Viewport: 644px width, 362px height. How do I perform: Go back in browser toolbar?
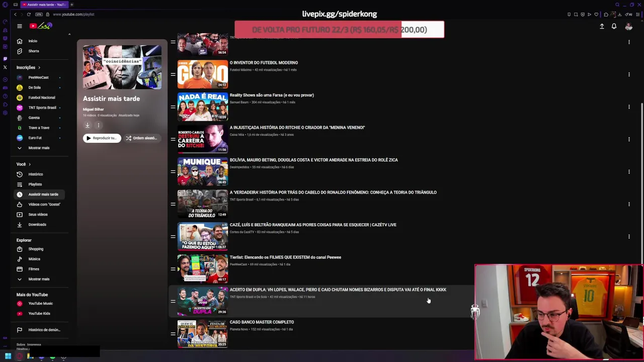pos(15,14)
